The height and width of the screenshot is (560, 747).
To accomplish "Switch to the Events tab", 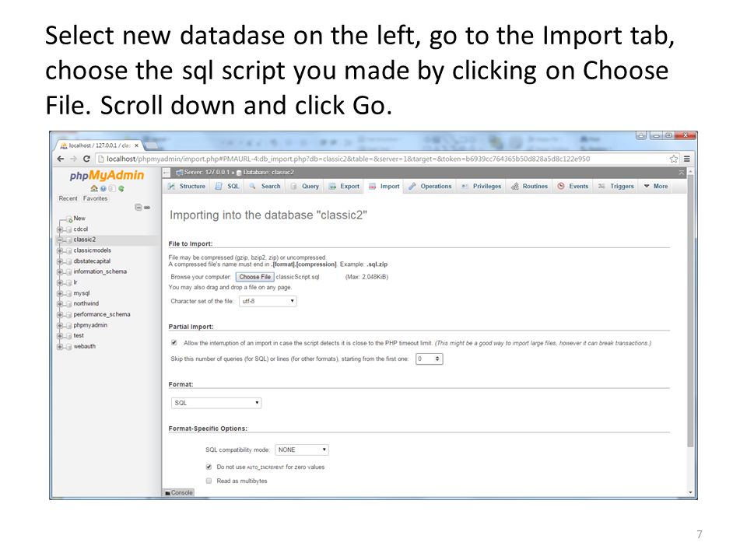I will pyautogui.click(x=573, y=186).
